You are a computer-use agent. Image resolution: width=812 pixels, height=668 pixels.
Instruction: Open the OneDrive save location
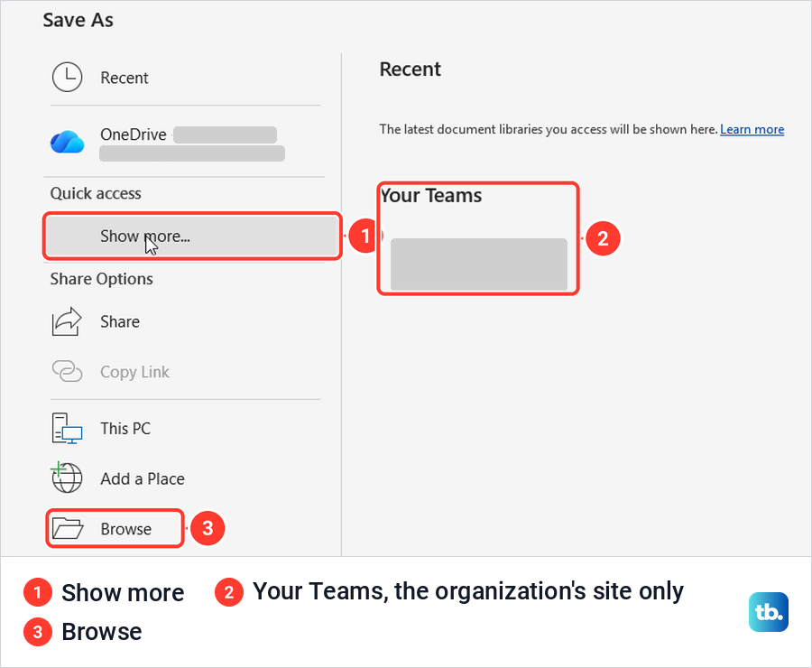tap(184, 142)
